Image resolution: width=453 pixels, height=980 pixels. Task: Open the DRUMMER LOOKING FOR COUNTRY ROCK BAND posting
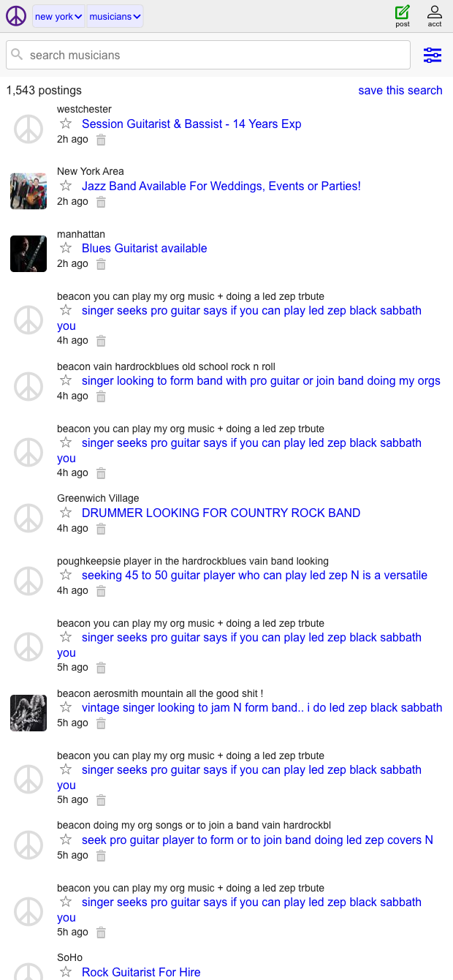tap(221, 513)
